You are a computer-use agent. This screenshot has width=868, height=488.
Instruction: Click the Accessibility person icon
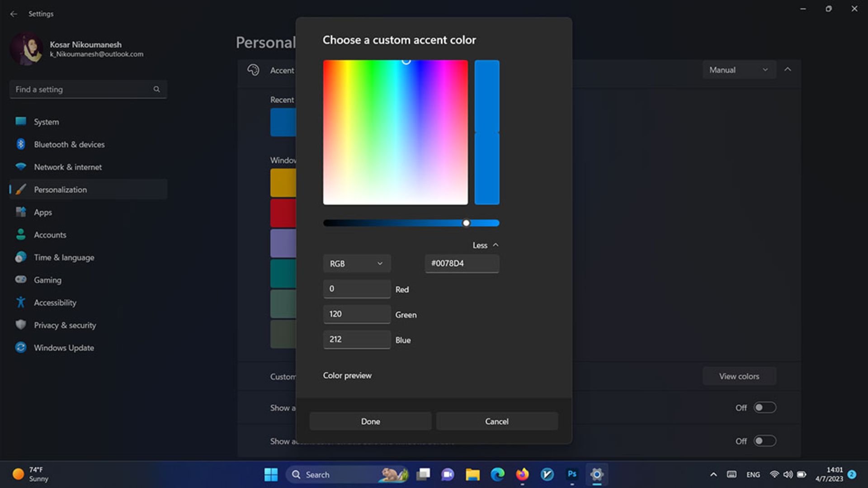[x=21, y=302]
